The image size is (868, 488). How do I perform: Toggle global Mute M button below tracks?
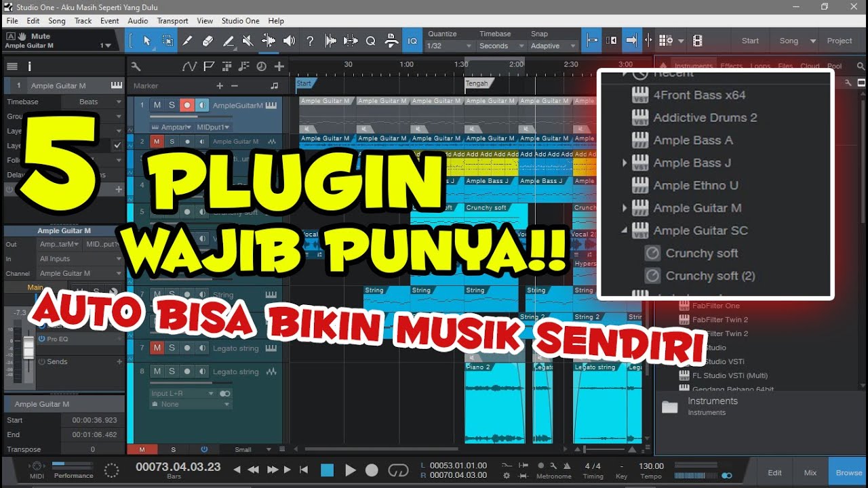[x=142, y=449]
